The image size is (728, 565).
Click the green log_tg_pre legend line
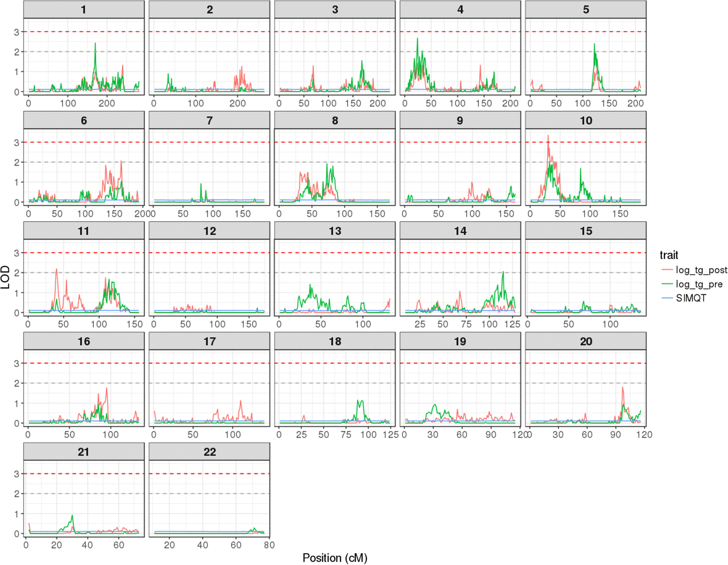[x=667, y=284]
